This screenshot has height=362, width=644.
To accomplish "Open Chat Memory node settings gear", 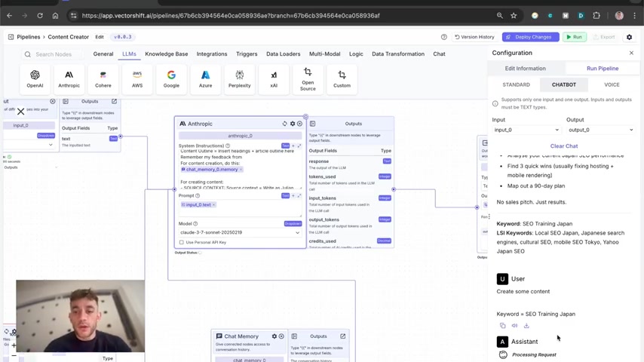I will 274,336.
